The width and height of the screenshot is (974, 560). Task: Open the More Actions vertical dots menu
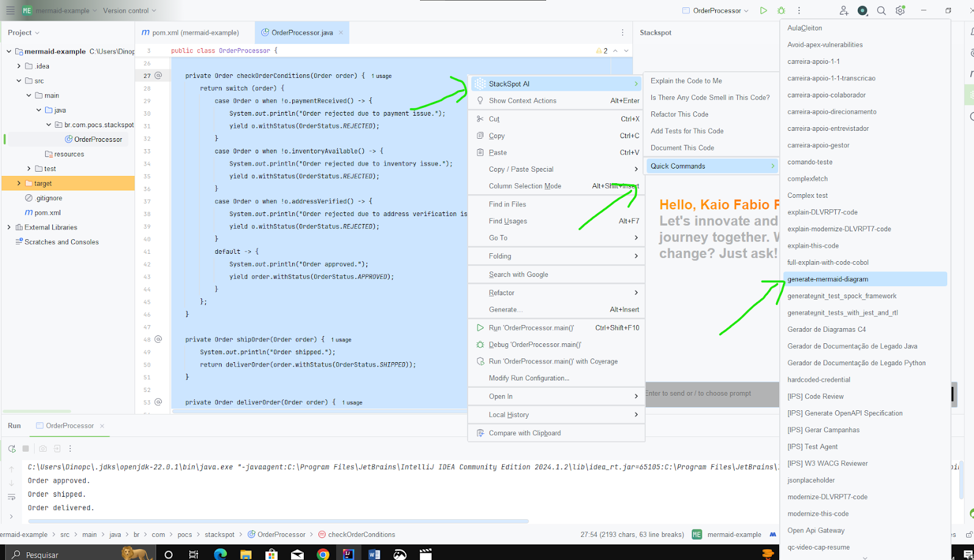pyautogui.click(x=799, y=10)
